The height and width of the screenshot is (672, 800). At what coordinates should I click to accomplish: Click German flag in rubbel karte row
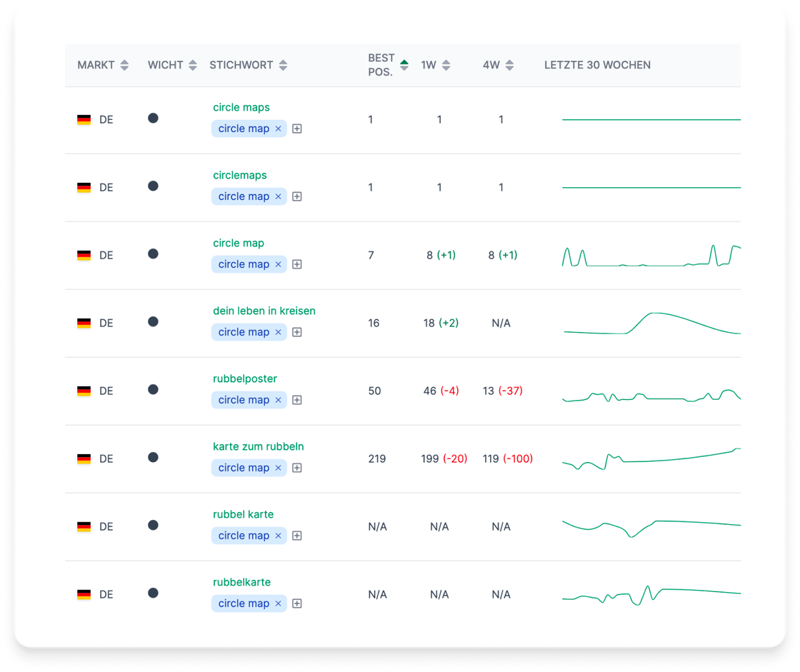click(x=84, y=527)
